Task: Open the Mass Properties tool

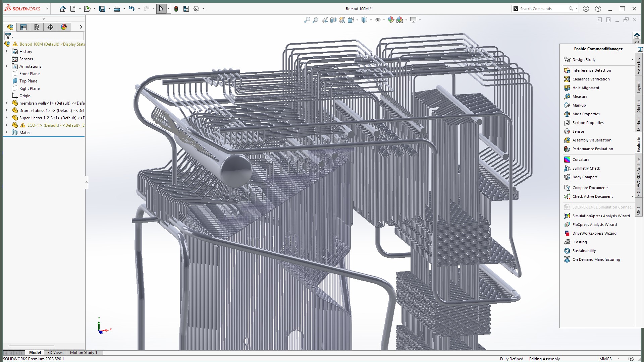Action: click(586, 114)
